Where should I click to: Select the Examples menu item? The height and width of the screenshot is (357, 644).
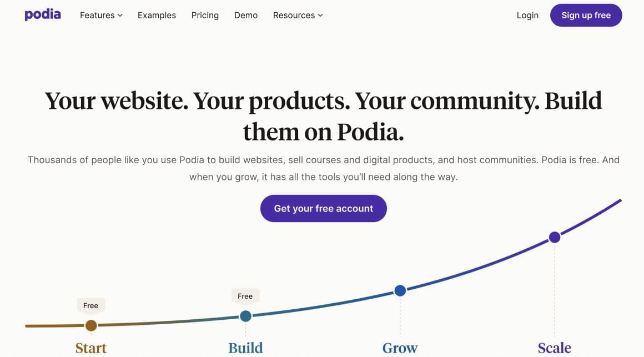[157, 15]
